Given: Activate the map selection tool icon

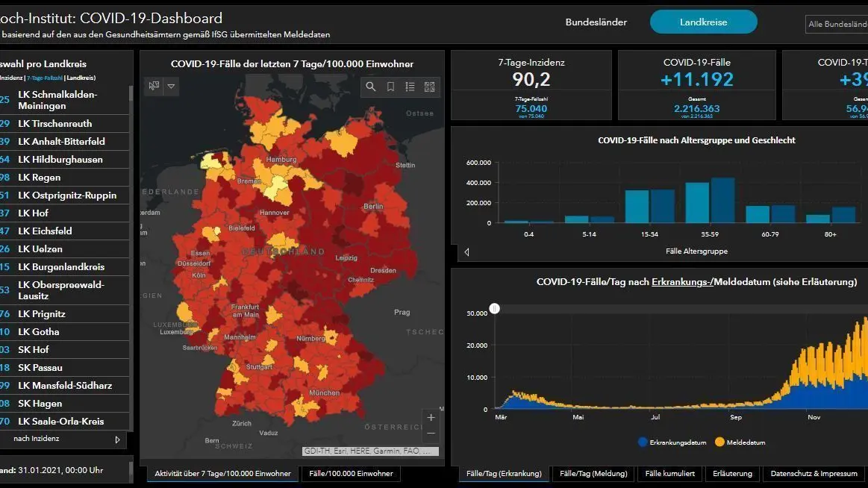Looking at the screenshot, I should click(x=154, y=87).
